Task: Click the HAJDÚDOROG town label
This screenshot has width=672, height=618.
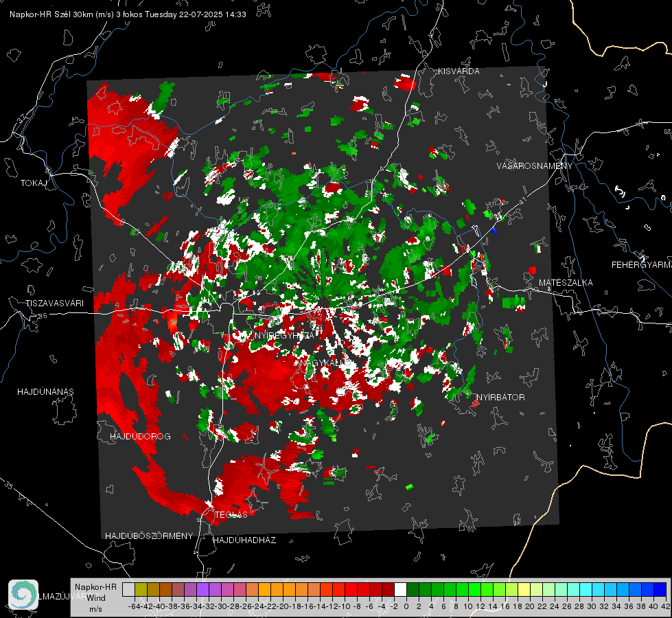Action: coord(140,437)
